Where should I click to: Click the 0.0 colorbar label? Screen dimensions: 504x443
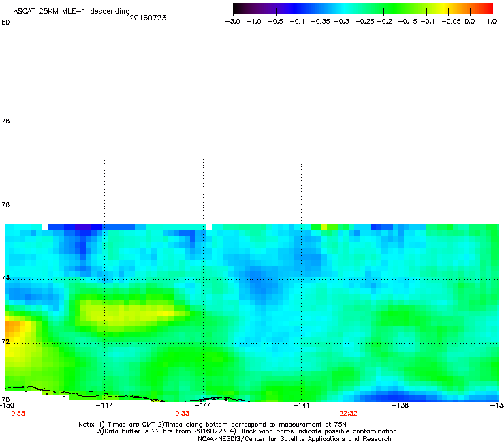[470, 22]
